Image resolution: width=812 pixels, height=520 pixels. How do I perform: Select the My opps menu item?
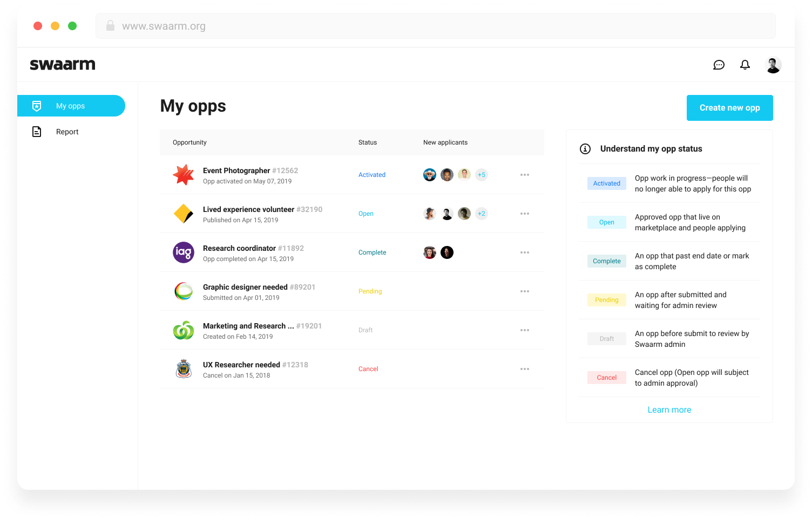[69, 106]
